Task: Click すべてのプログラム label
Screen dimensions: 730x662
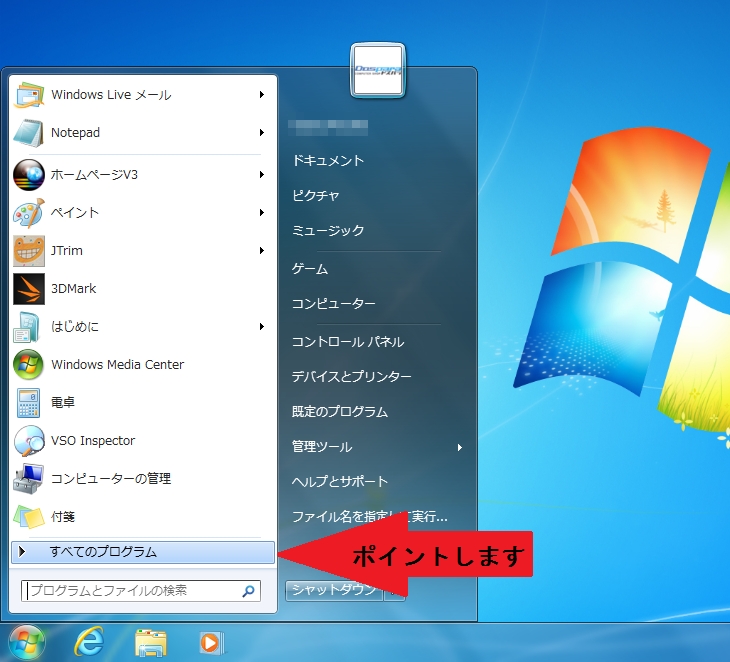Action: pyautogui.click(x=103, y=552)
